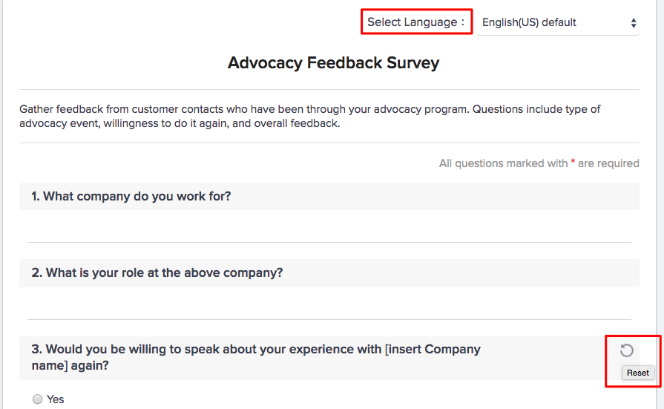Click question 2 about your role heading

(157, 272)
